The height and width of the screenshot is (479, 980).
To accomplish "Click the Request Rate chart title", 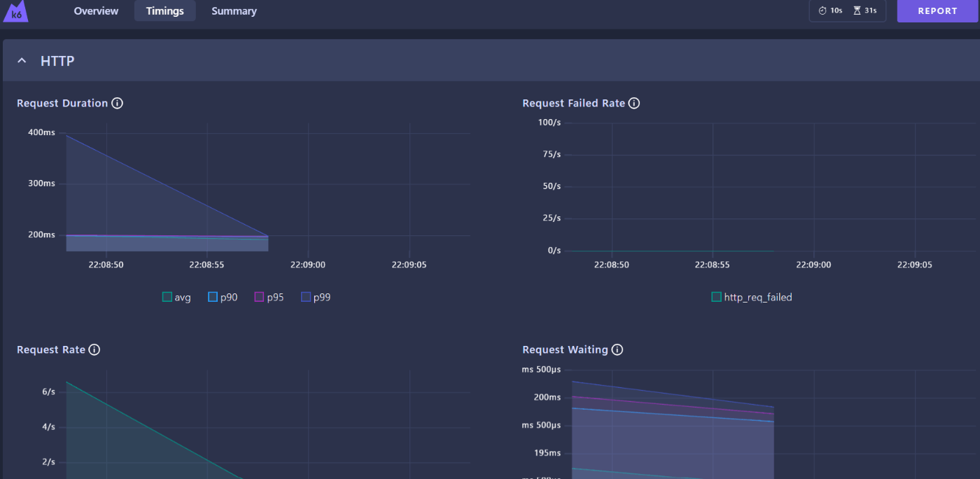I will [x=51, y=349].
